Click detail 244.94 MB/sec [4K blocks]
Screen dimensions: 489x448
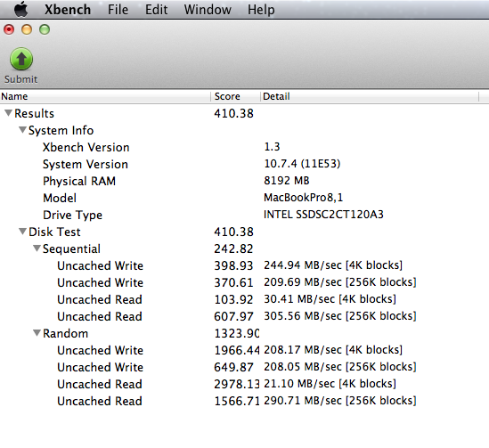(x=333, y=265)
